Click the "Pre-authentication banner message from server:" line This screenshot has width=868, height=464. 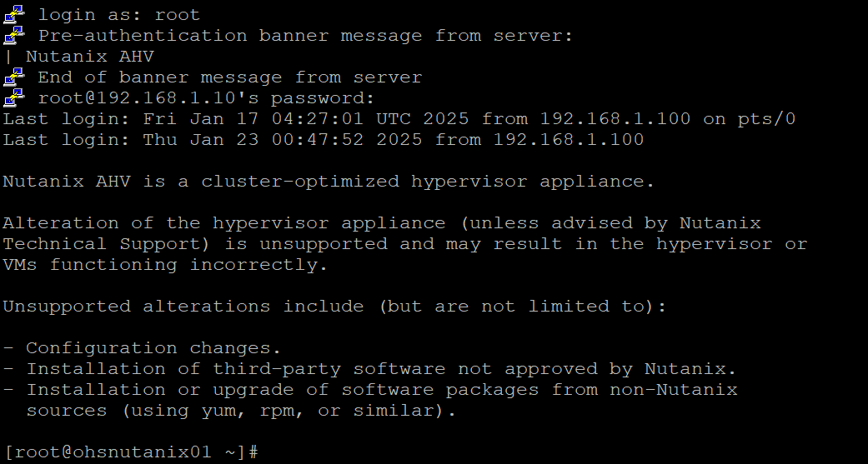[x=305, y=36]
